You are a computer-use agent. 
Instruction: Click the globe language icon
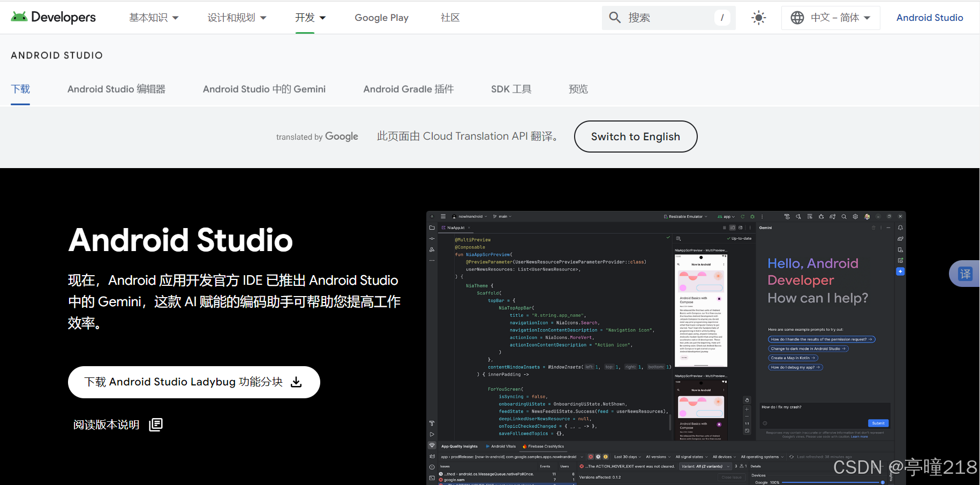[797, 18]
